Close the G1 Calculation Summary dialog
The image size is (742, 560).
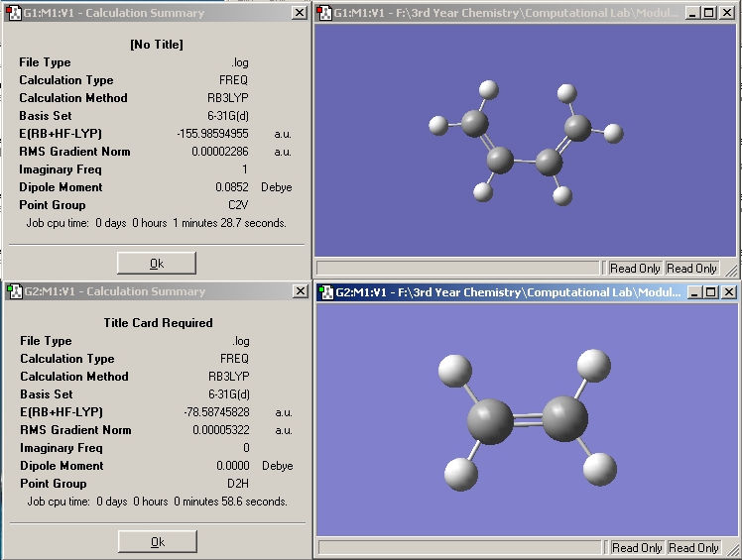[x=299, y=13]
